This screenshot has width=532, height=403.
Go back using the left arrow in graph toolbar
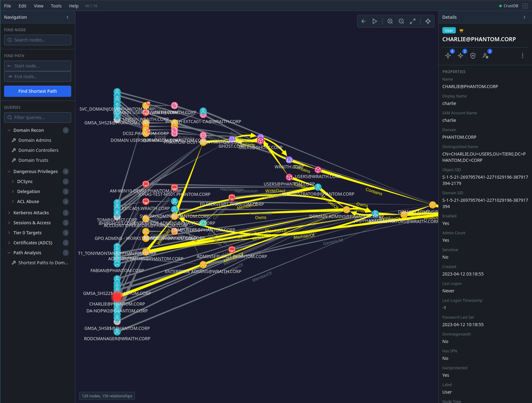(363, 21)
